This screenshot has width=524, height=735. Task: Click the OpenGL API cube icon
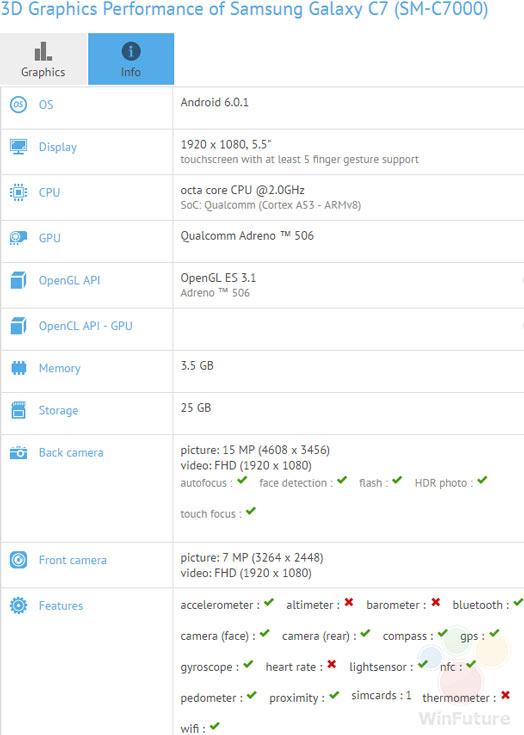point(18,280)
